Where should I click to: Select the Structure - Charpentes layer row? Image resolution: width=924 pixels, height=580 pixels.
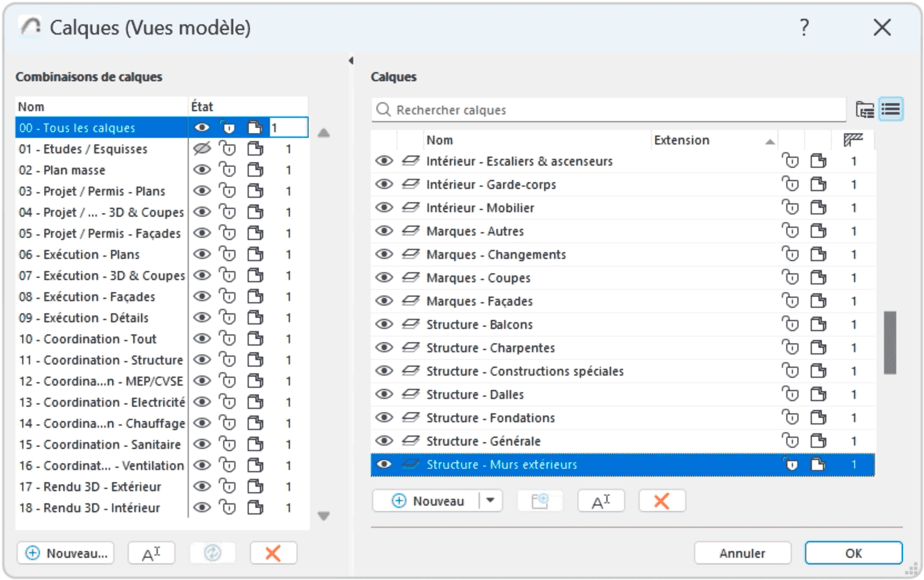click(490, 348)
